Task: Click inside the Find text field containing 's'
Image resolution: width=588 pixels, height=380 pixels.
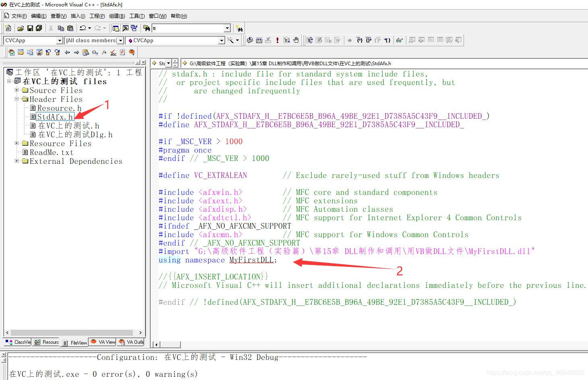Action: click(188, 28)
